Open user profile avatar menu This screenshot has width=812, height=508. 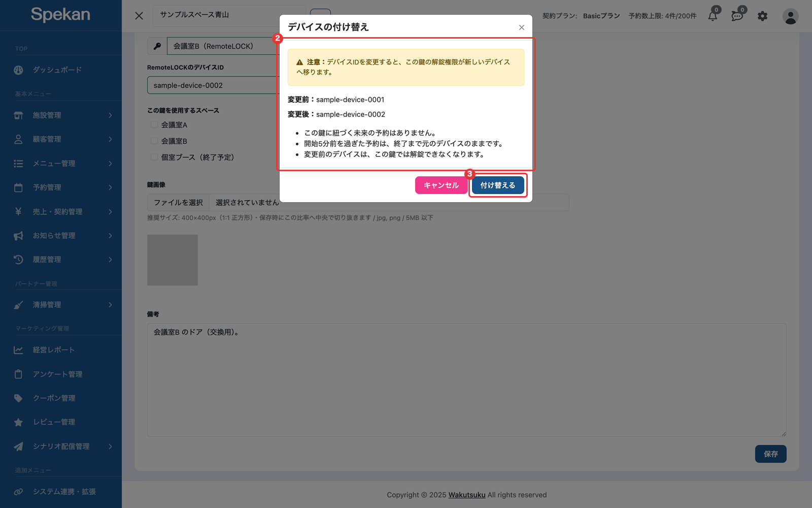790,16
